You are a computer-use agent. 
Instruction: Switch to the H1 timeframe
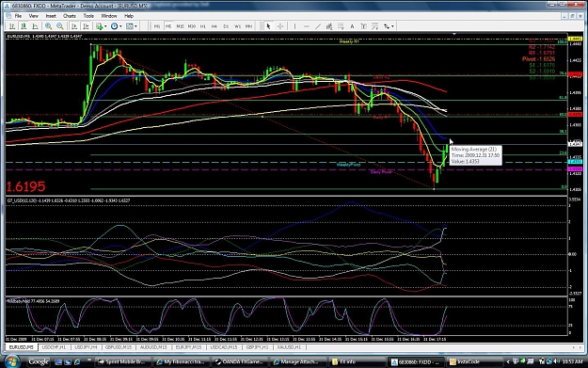[x=203, y=26]
